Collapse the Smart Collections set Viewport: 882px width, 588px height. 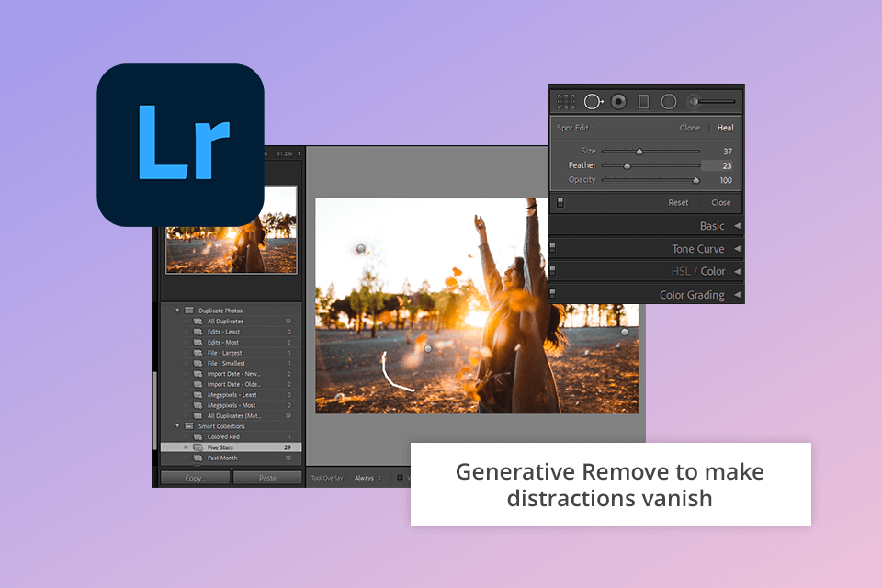177,426
